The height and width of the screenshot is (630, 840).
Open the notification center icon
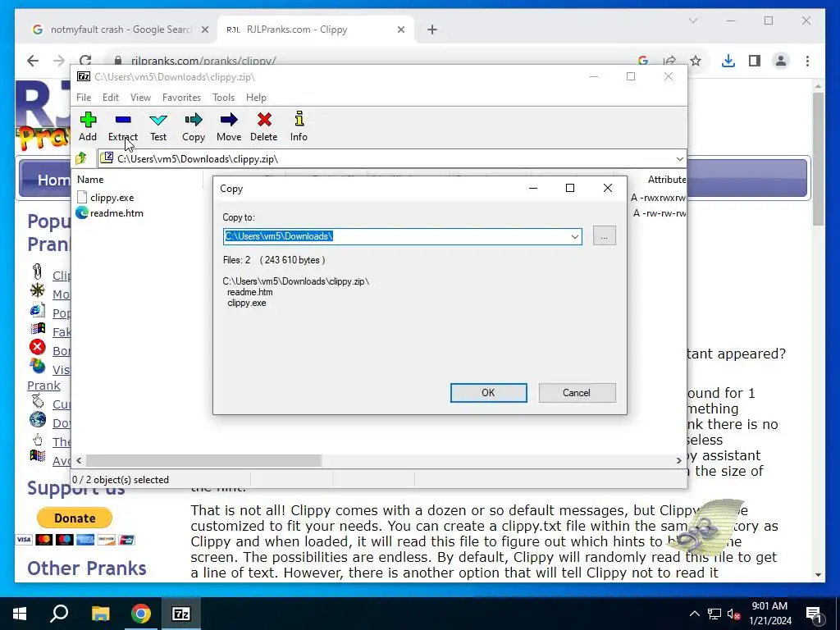point(814,614)
